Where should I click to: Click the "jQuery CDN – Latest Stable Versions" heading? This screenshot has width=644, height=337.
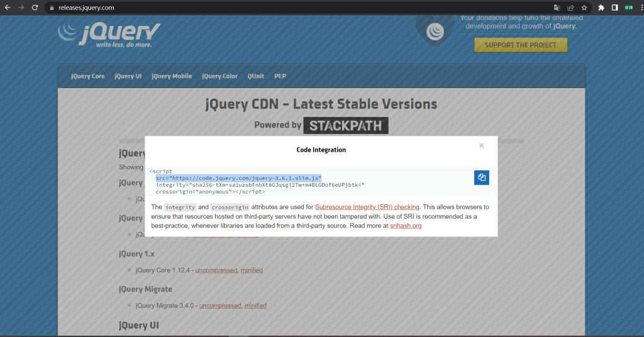(321, 104)
